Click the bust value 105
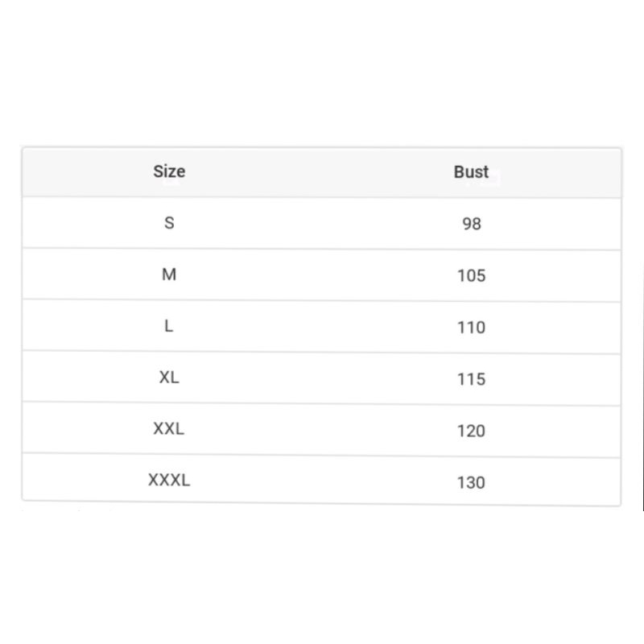The width and height of the screenshot is (644, 644). point(472,275)
